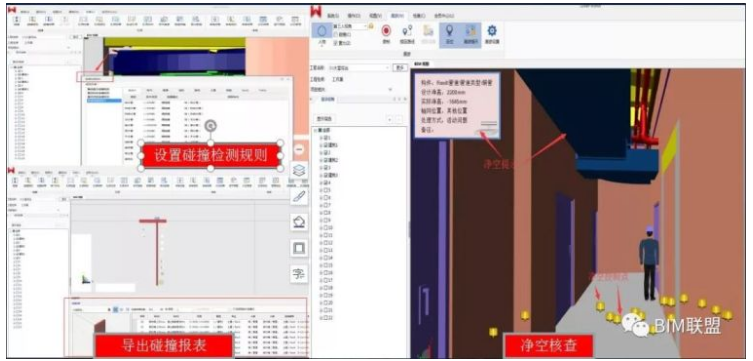Image resolution: width=753 pixels, height=361 pixels.
Task: Expand floor 20 node in the tree
Action: [x=321, y=303]
